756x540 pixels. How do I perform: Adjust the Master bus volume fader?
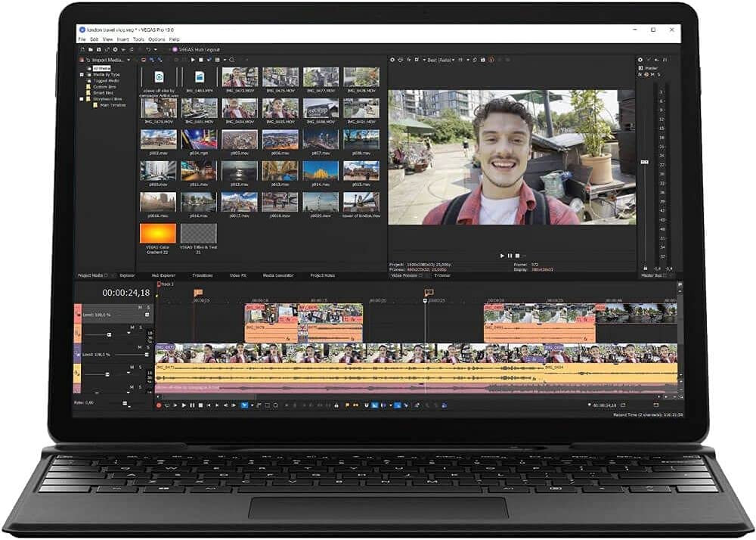point(645,162)
